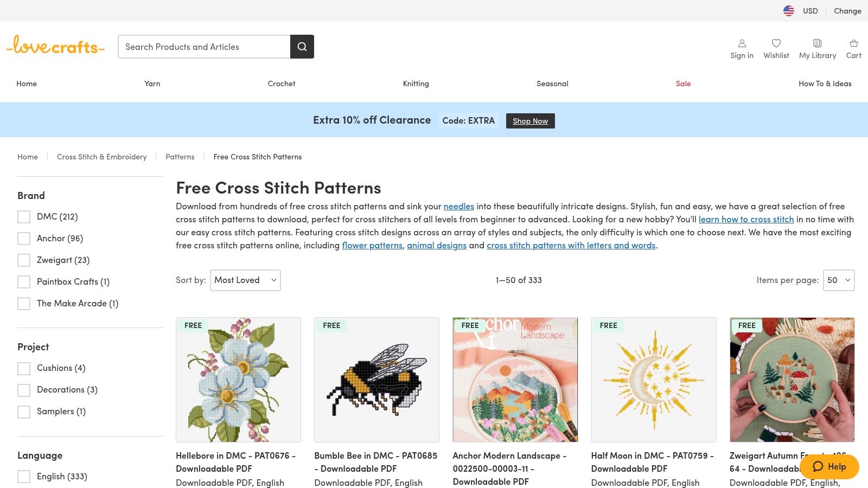Screen dimensions: 868x488
Task: Enable the DMC brand filter checkbox
Action: tap(24, 216)
